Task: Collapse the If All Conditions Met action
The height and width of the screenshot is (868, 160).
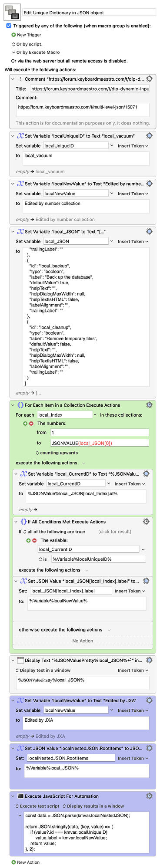Action: pyautogui.click(x=16, y=522)
